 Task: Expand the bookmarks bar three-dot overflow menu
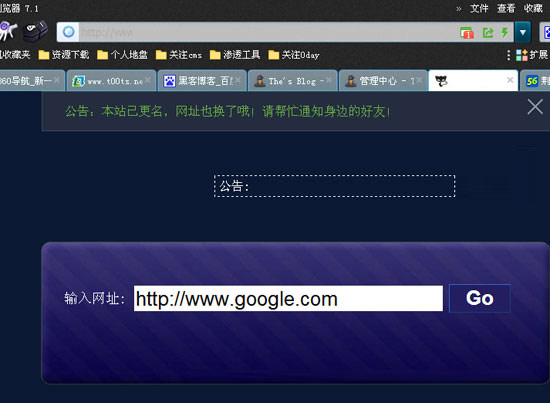508,55
